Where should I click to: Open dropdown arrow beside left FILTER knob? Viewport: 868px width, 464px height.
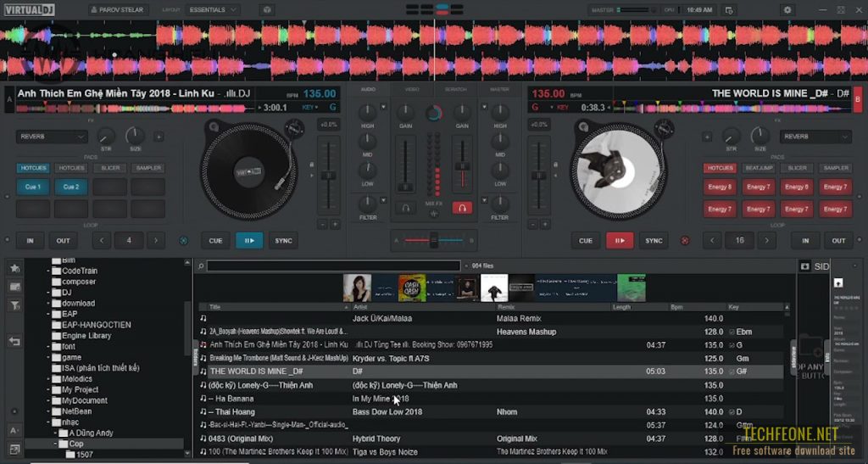click(x=383, y=200)
